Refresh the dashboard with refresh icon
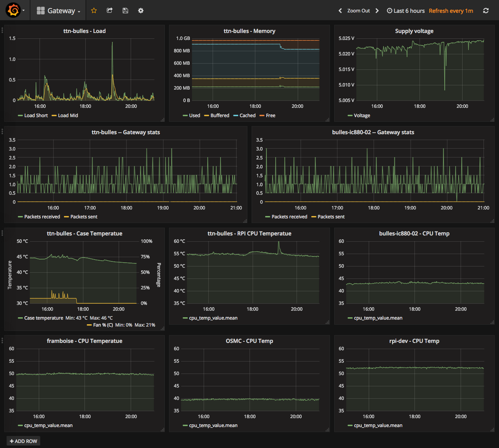This screenshot has width=499, height=448. tap(486, 11)
